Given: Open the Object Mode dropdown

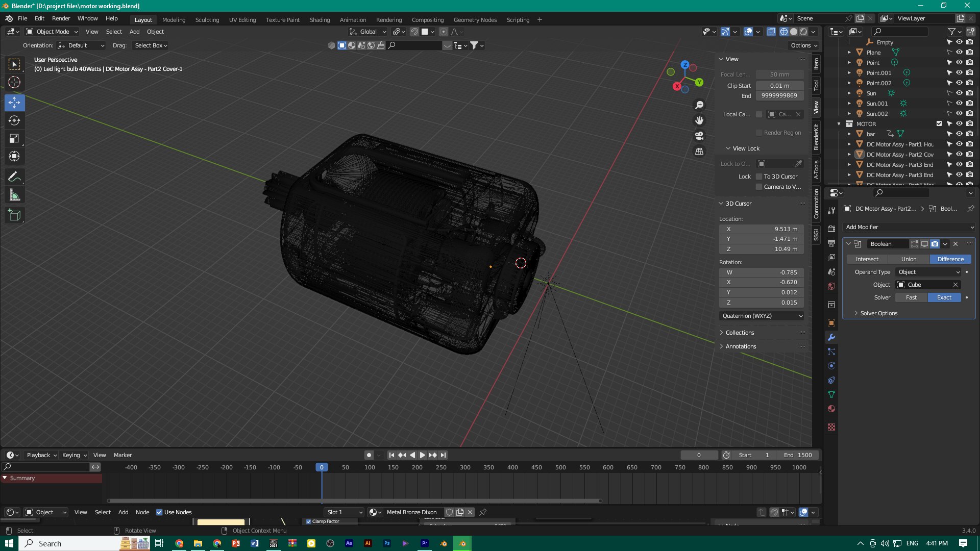Looking at the screenshot, I should click(52, 32).
